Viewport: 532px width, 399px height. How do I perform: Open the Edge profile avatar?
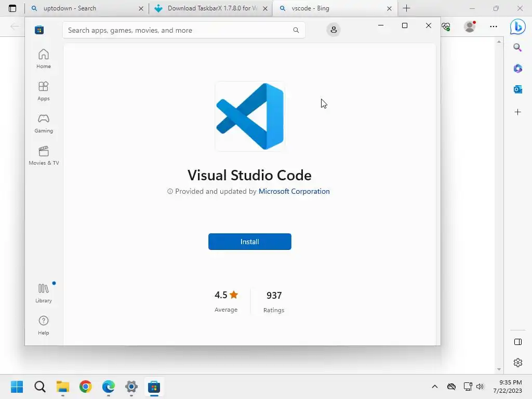click(470, 26)
